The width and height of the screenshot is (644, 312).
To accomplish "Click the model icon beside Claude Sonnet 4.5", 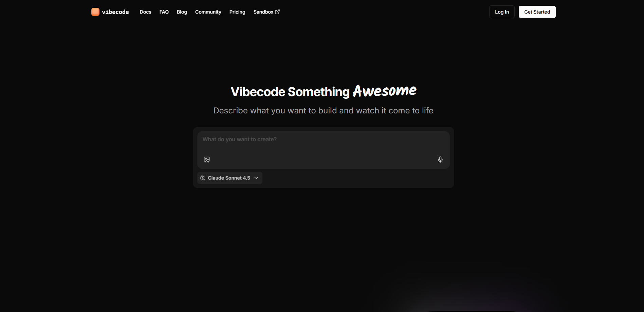I will (x=202, y=178).
